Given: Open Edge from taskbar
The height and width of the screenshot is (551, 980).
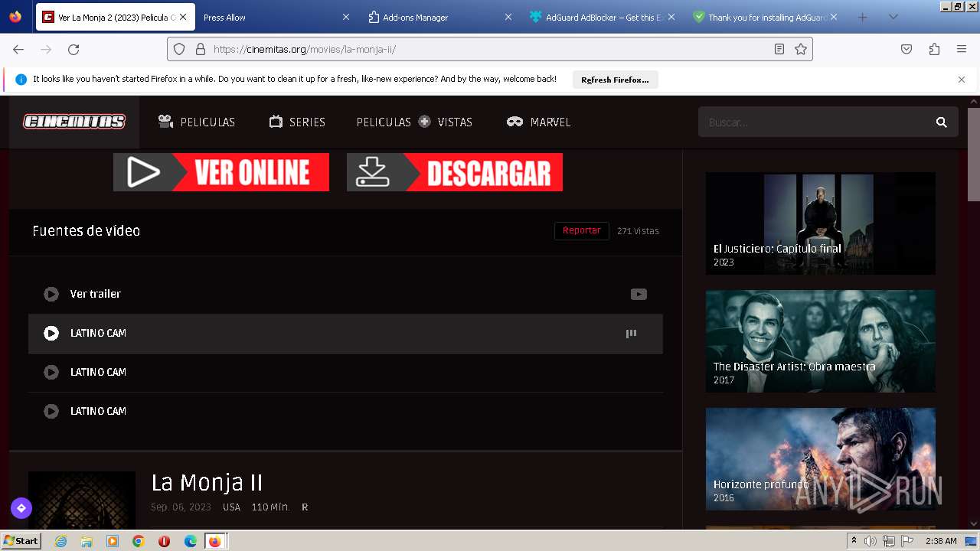Looking at the screenshot, I should click(191, 541).
